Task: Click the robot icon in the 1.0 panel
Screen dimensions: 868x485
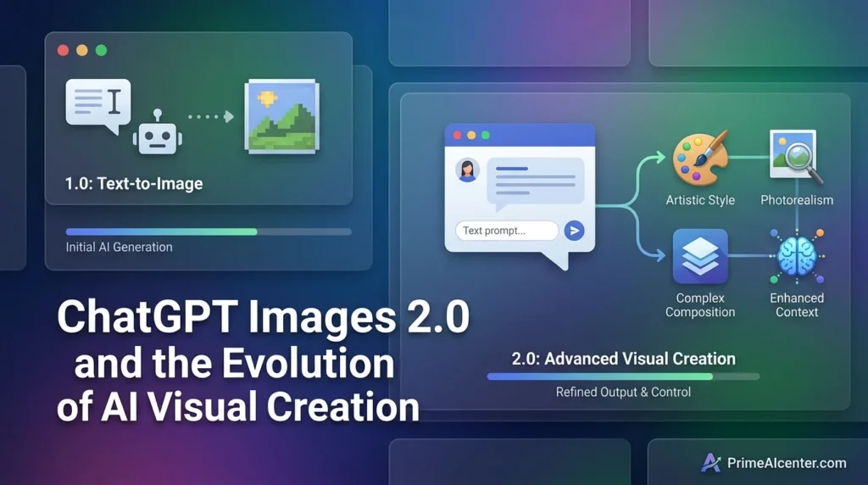Action: tap(158, 133)
